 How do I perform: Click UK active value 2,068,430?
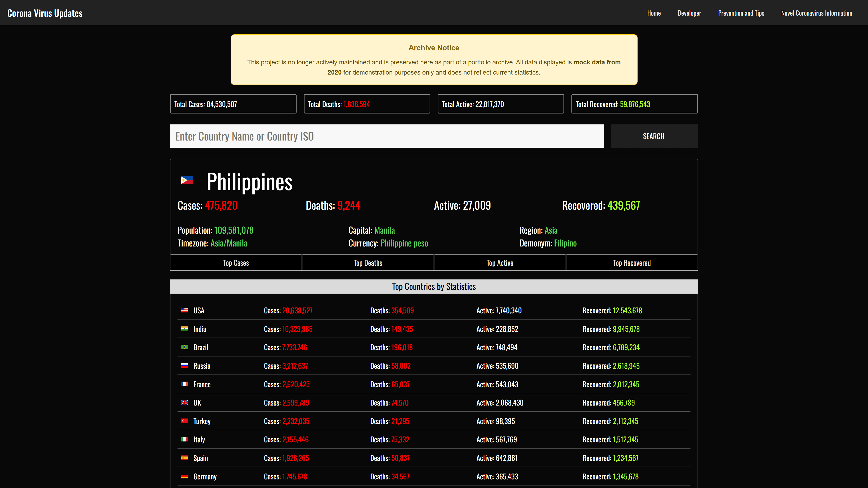click(509, 403)
